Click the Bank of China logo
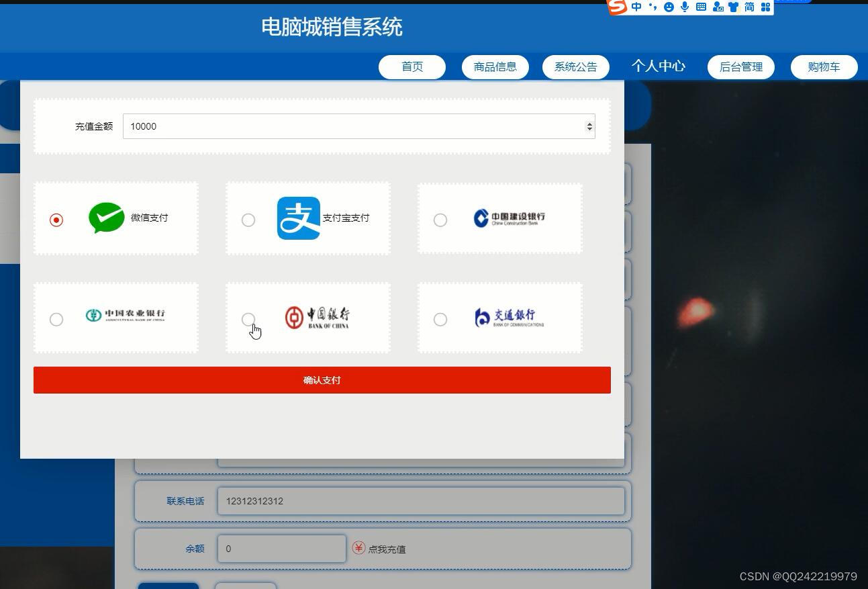 317,317
